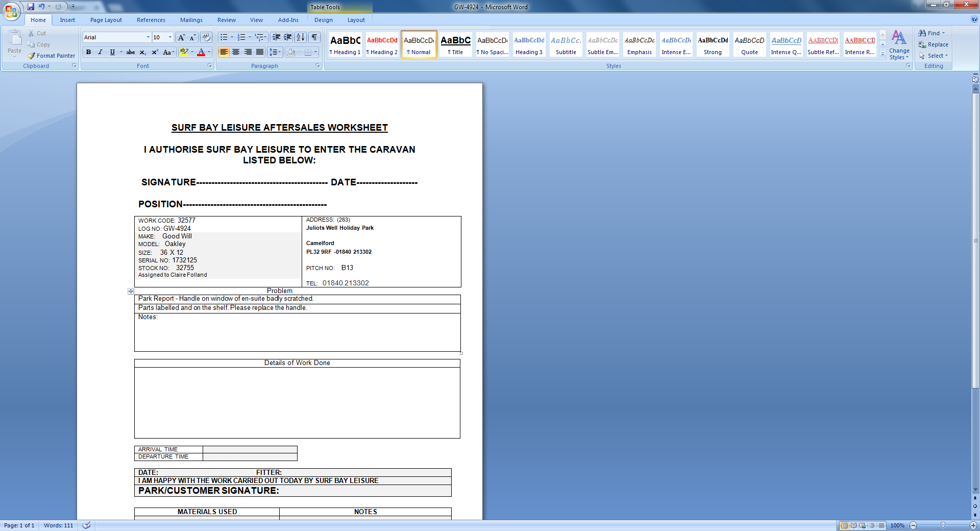Shrink the font size
This screenshot has width=980, height=531.
[x=192, y=37]
